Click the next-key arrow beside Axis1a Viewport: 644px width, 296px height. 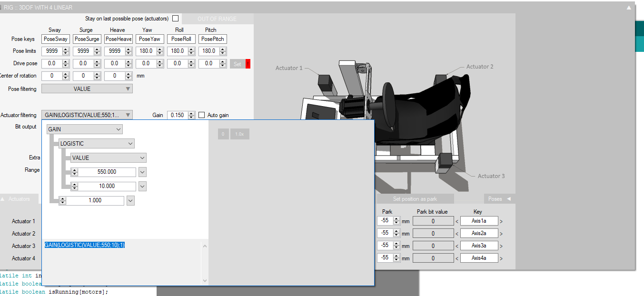[501, 221]
